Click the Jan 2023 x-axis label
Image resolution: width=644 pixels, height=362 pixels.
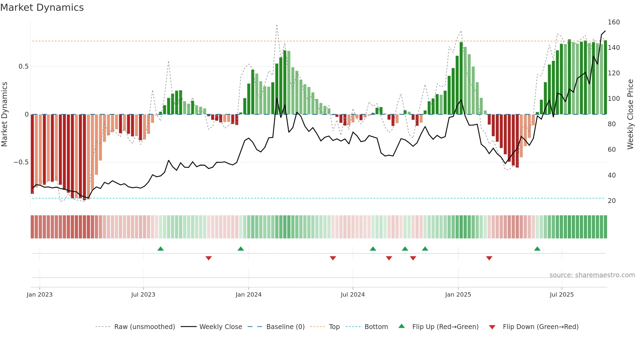pos(40,294)
